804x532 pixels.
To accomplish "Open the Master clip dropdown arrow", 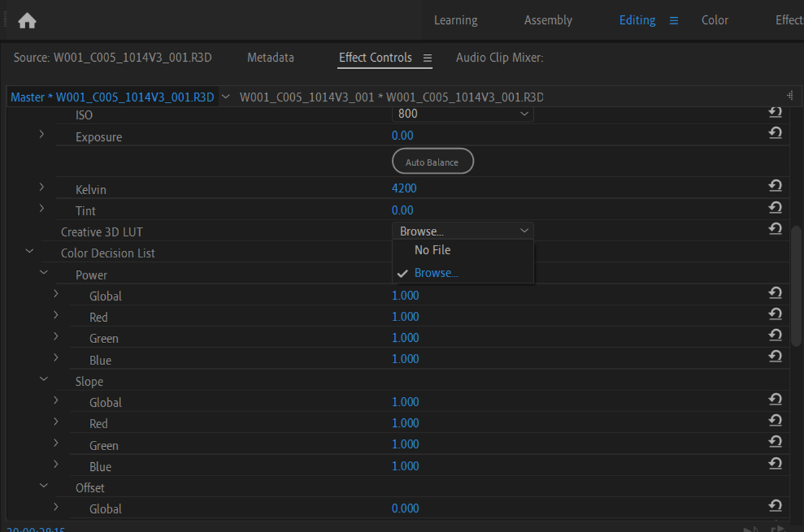I will [x=225, y=97].
